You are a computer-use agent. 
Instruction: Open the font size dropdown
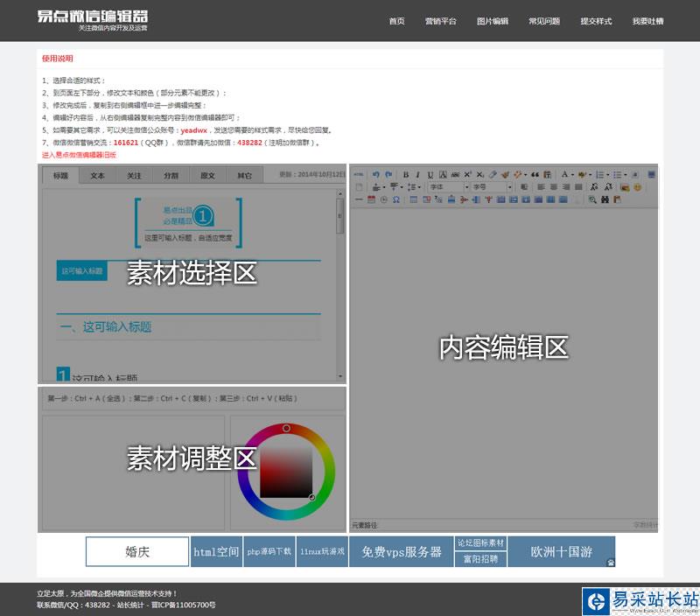click(x=492, y=187)
